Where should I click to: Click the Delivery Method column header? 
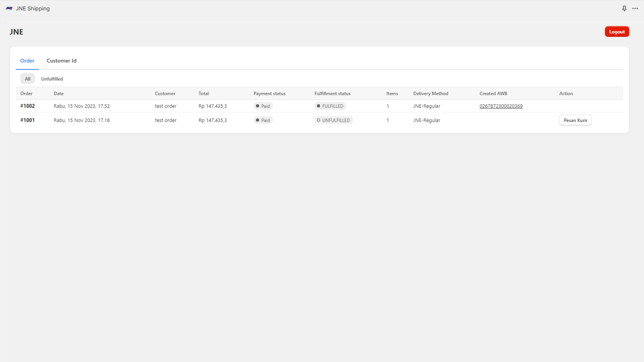[431, 94]
